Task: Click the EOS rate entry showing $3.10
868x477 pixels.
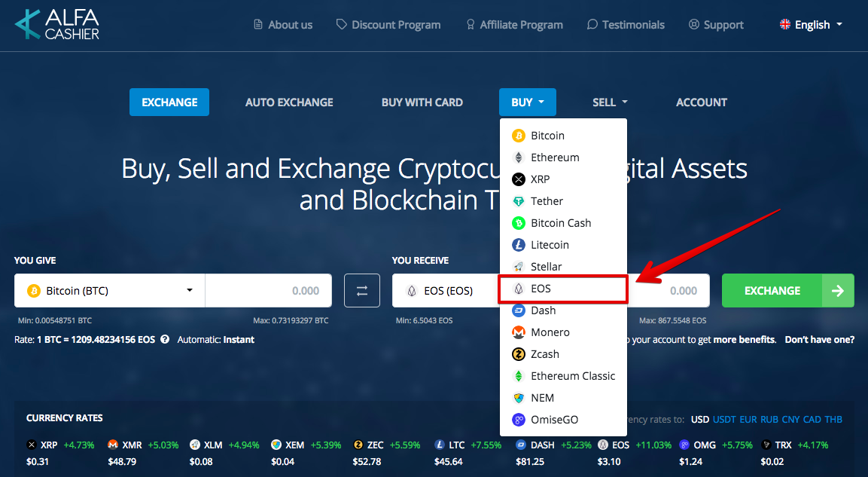Action: click(635, 453)
